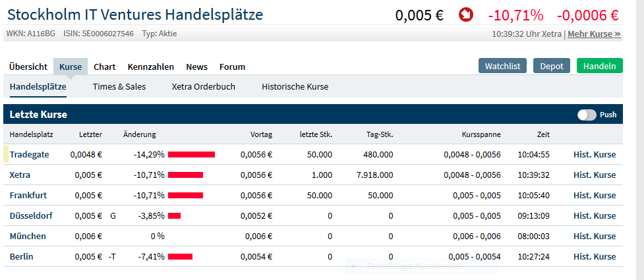
Task: Add stock to Watchlist
Action: [503, 66]
